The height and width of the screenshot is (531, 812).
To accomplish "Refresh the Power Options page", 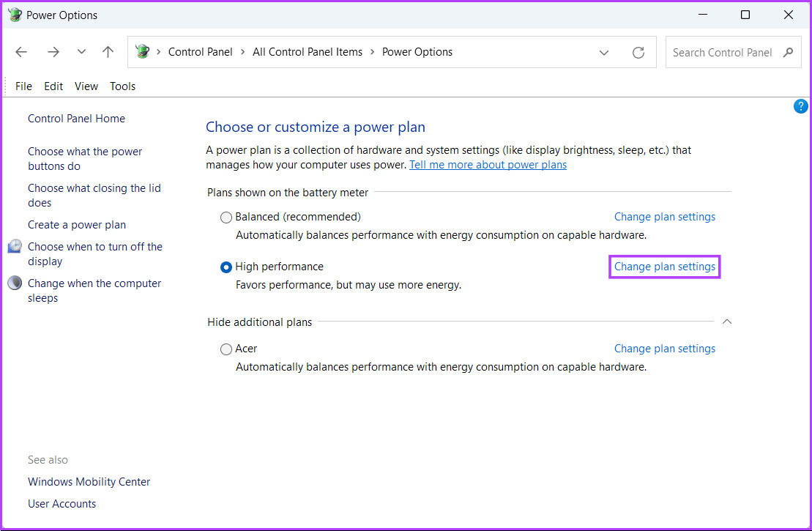I will tap(638, 52).
